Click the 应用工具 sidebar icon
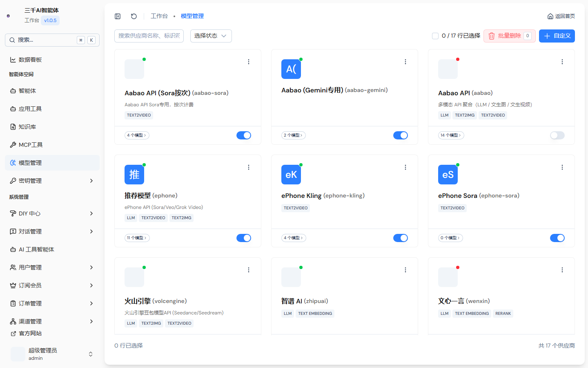Image resolution: width=588 pixels, height=368 pixels. (x=13, y=109)
